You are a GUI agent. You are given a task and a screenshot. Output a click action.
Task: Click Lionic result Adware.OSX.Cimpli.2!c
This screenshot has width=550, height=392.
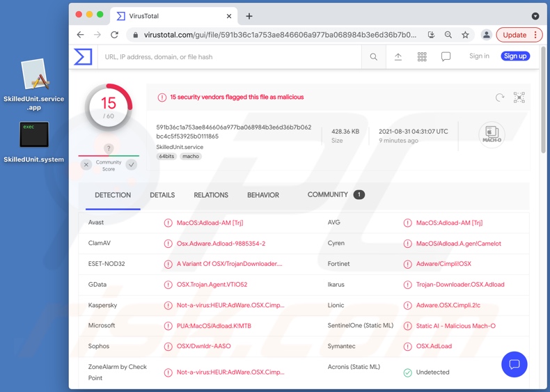(448, 306)
